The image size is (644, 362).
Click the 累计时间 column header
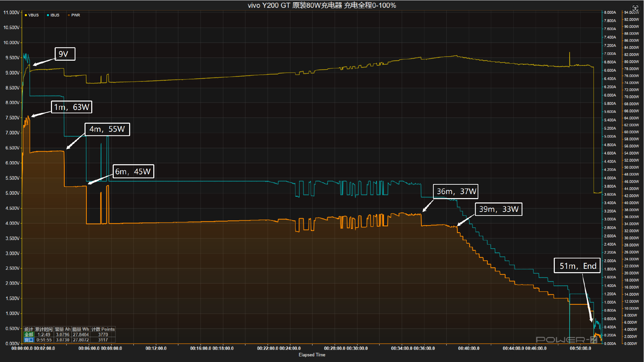(x=44, y=329)
